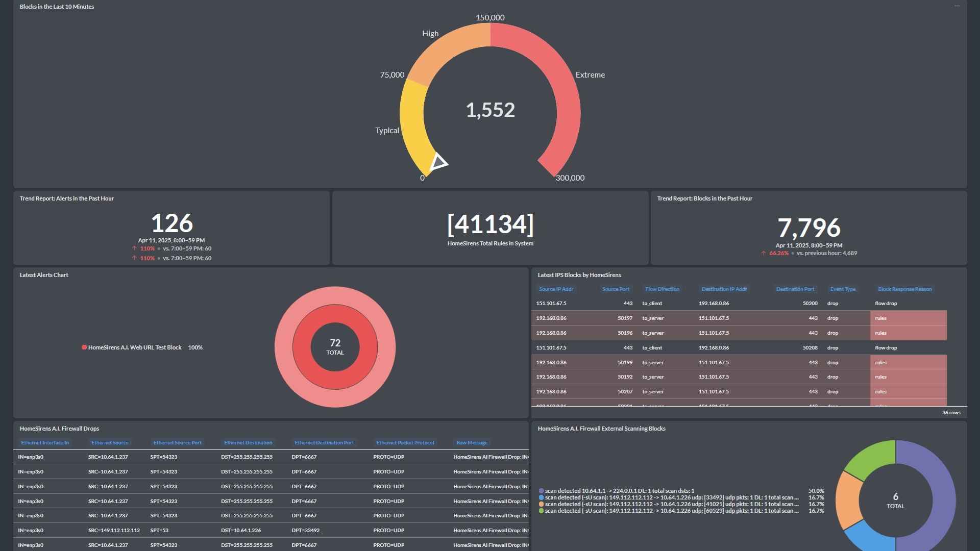Click the 7,796 blocks number
Screen dimensions: 980x551
tap(809, 228)
